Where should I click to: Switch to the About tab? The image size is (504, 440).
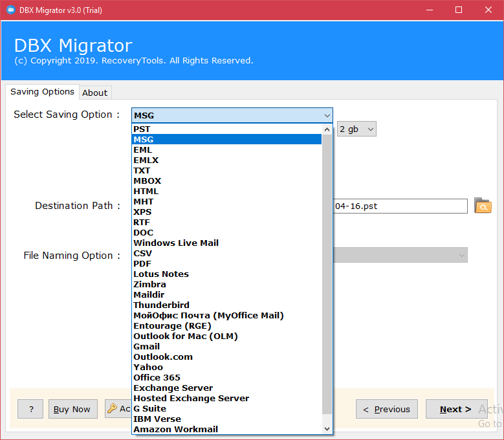coord(95,93)
